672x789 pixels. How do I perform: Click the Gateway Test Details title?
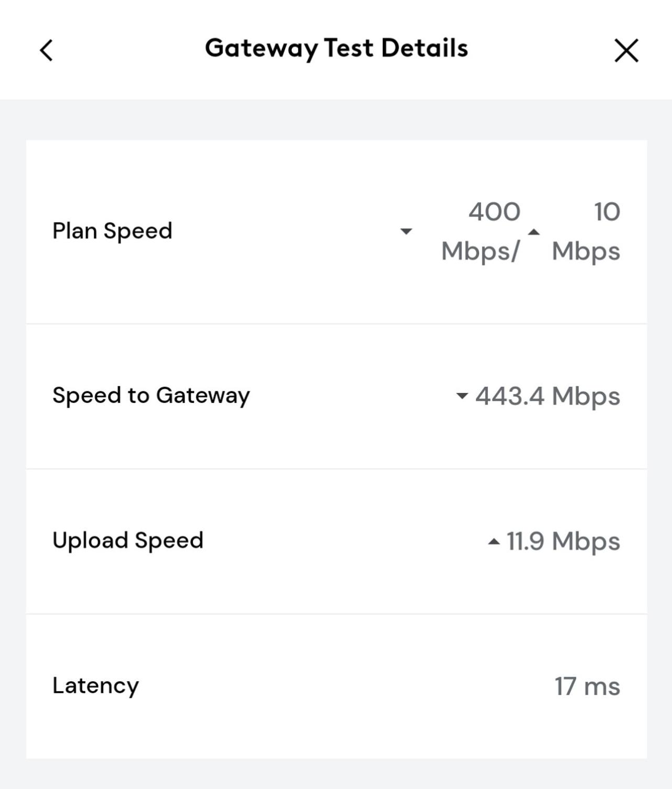(336, 48)
